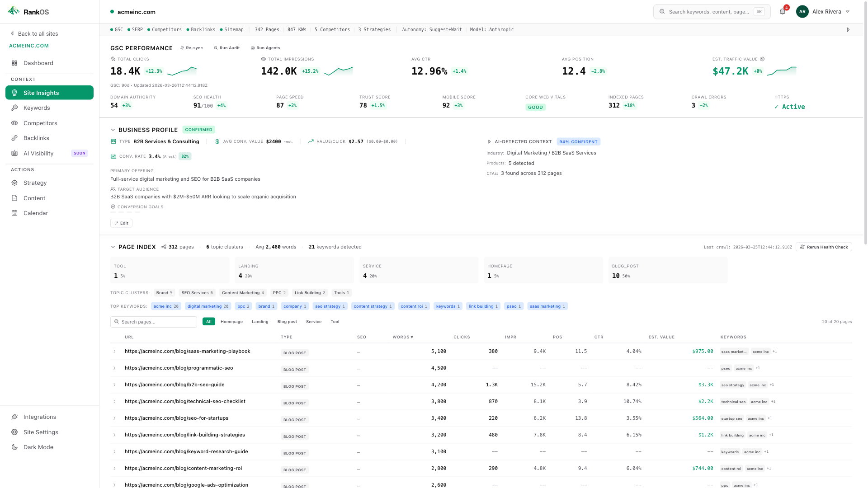Select the Homepage filter tab

click(x=231, y=321)
